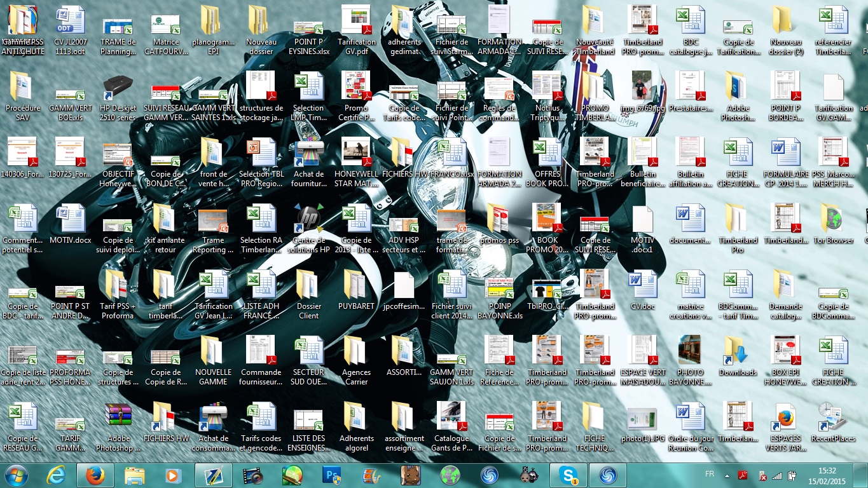868x488 pixels.
Task: Select the CV.doc Word document icon
Action: pyautogui.click(x=642, y=285)
